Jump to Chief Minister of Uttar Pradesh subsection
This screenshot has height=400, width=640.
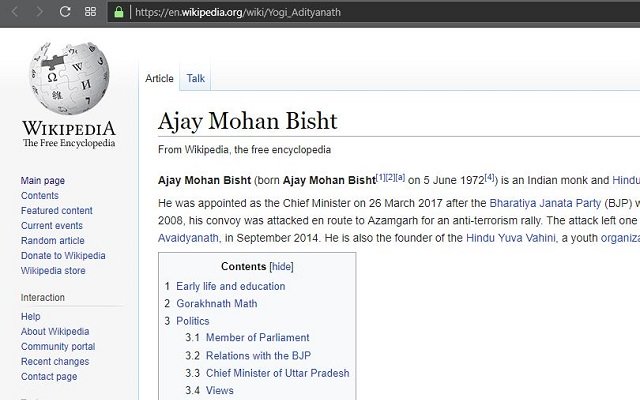click(x=278, y=373)
